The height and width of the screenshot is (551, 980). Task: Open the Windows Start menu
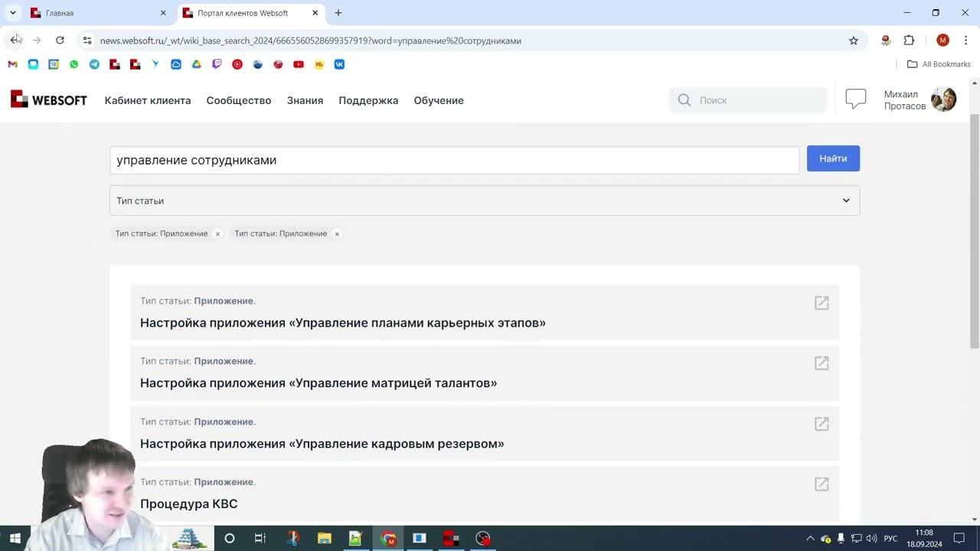point(15,538)
